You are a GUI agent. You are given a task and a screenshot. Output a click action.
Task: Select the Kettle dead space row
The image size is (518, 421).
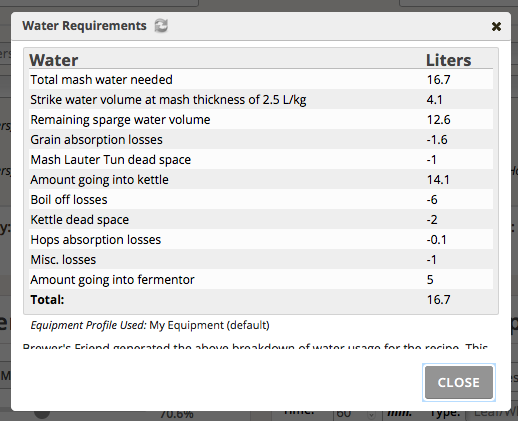point(261,220)
